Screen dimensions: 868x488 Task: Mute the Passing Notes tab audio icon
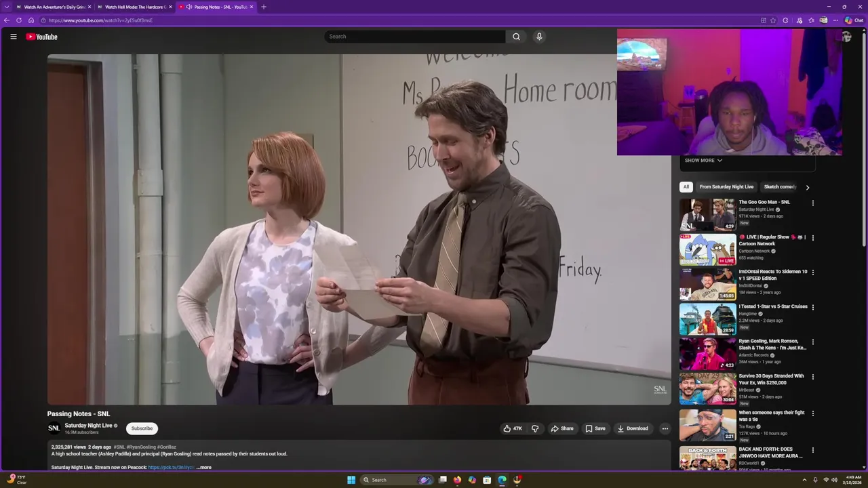189,7
